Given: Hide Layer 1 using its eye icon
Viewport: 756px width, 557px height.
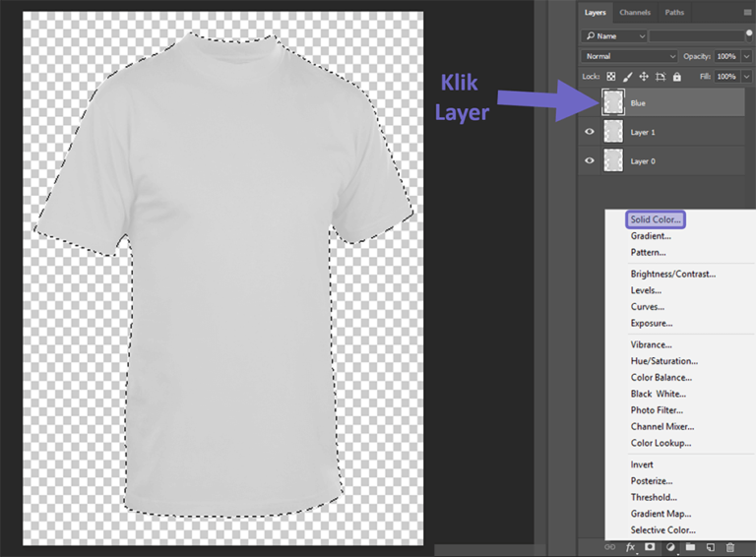Looking at the screenshot, I should pos(590,132).
